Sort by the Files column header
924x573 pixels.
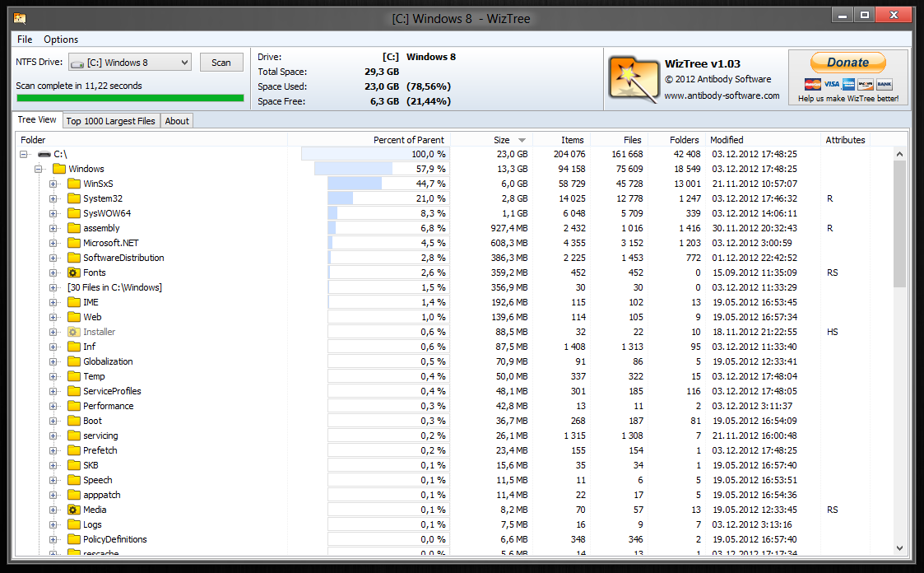coord(619,140)
